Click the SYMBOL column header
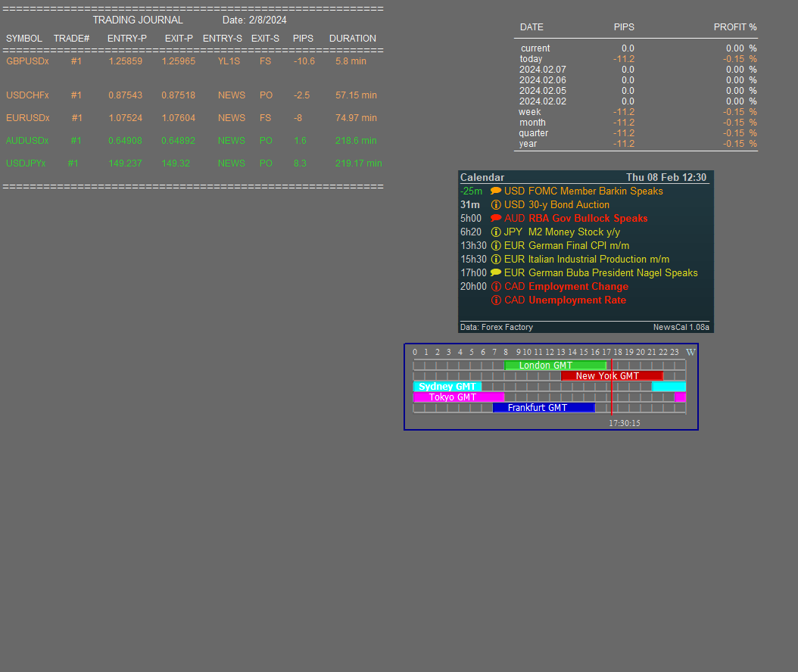The width and height of the screenshot is (798, 672). [24, 39]
